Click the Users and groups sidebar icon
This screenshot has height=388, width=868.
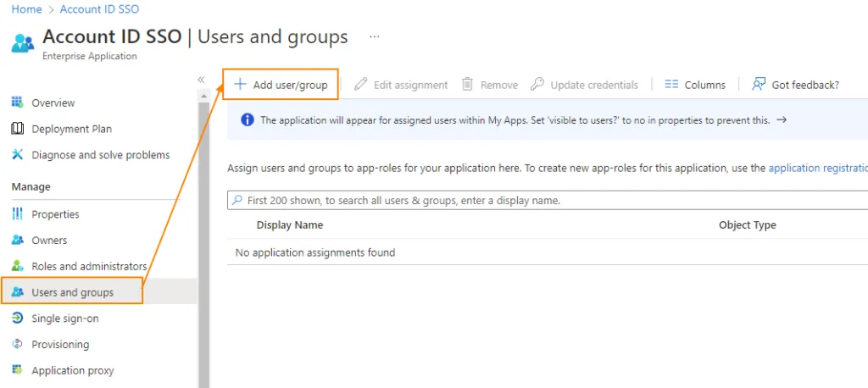(17, 291)
